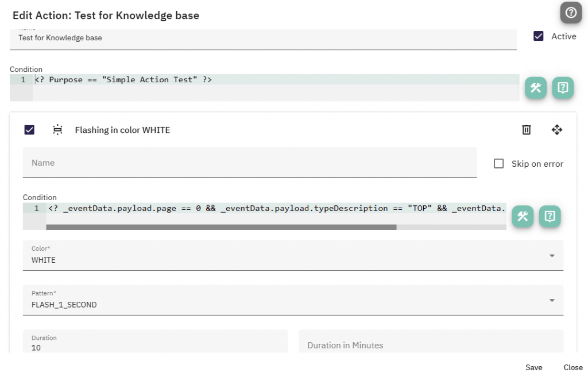Click the step Name input field
The height and width of the screenshot is (376, 588).
click(250, 163)
